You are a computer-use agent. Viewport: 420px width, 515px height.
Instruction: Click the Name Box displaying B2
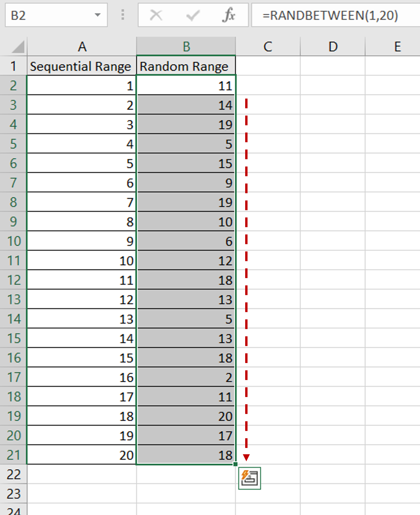click(48, 15)
